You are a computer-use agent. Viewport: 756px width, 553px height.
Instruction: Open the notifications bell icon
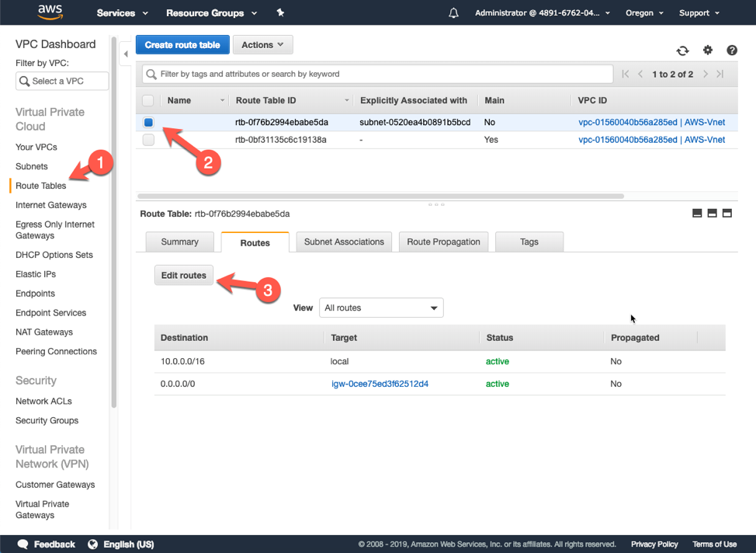coord(453,13)
